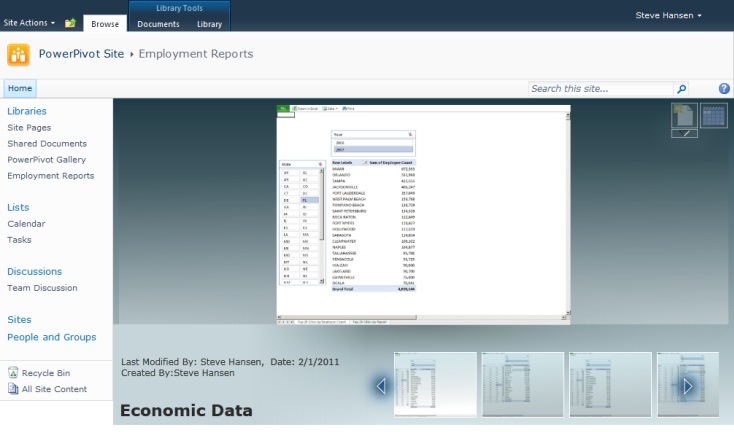View All Site Content
Viewport: 734px width, 432px height.
tap(48, 388)
